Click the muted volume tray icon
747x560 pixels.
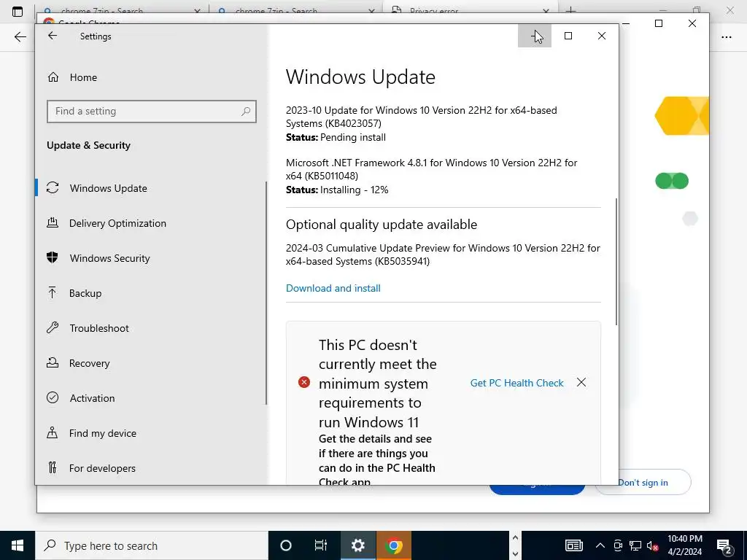pyautogui.click(x=653, y=545)
